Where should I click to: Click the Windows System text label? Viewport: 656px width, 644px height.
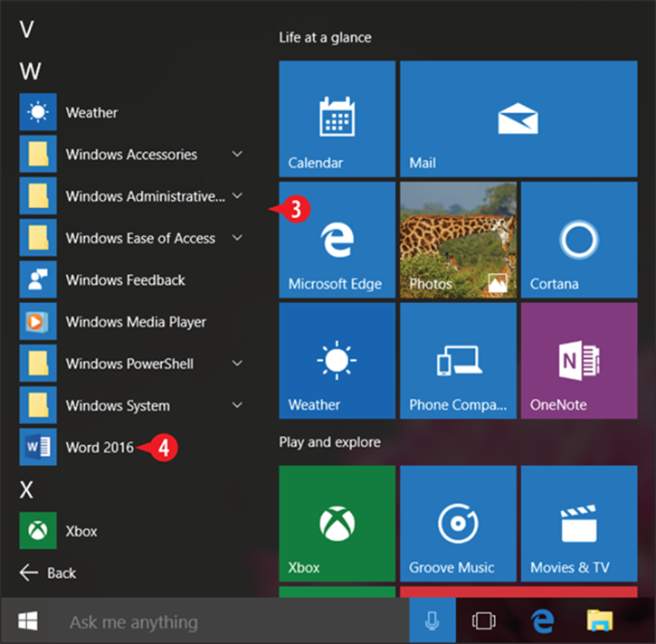(118, 405)
